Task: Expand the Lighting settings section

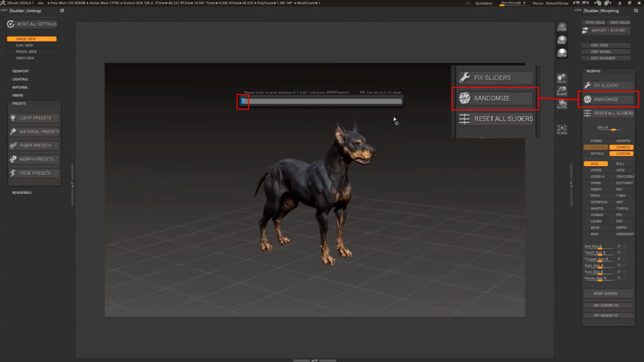Action: (20, 79)
